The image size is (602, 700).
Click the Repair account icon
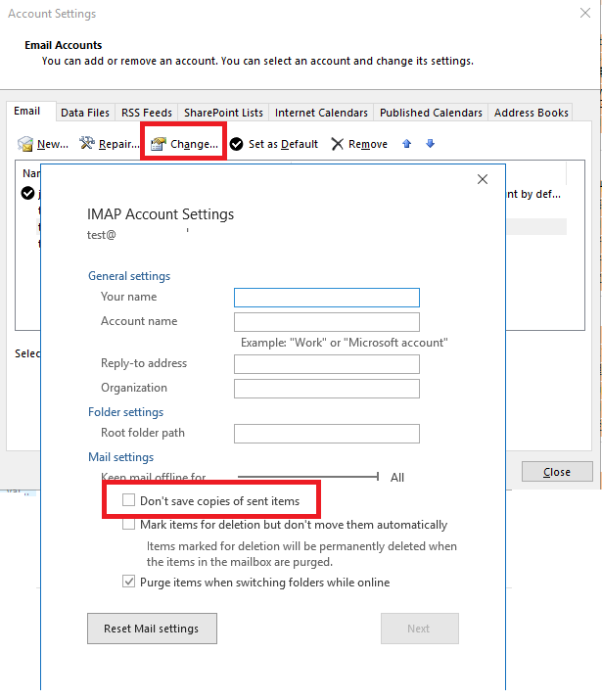tap(87, 144)
